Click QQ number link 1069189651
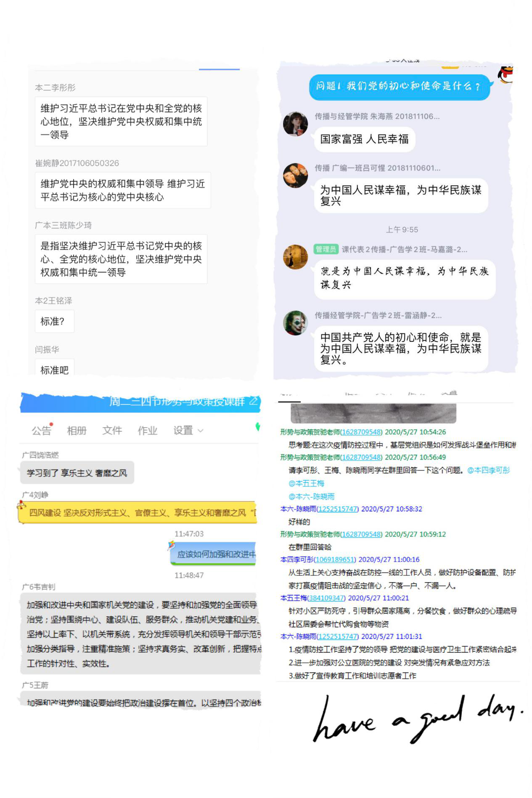 335,560
